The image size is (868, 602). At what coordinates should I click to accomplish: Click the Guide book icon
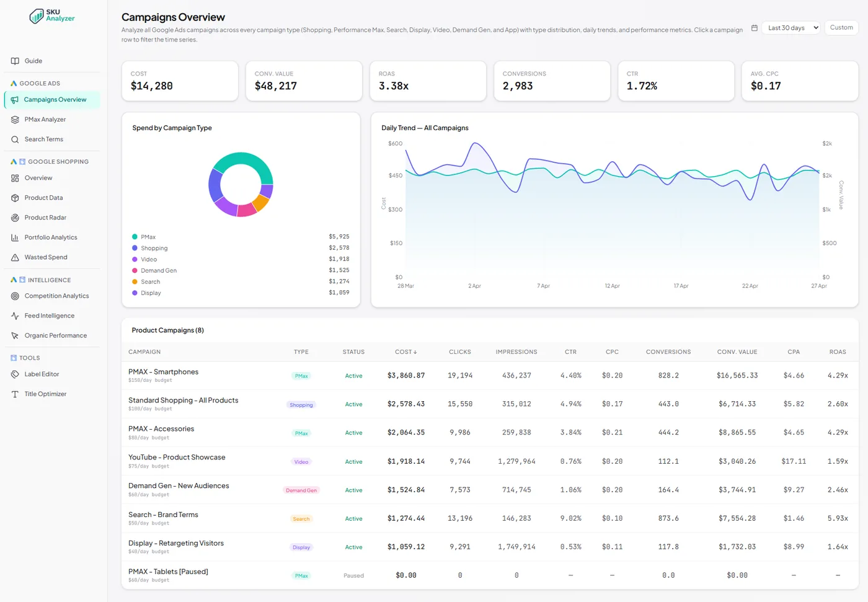point(15,61)
